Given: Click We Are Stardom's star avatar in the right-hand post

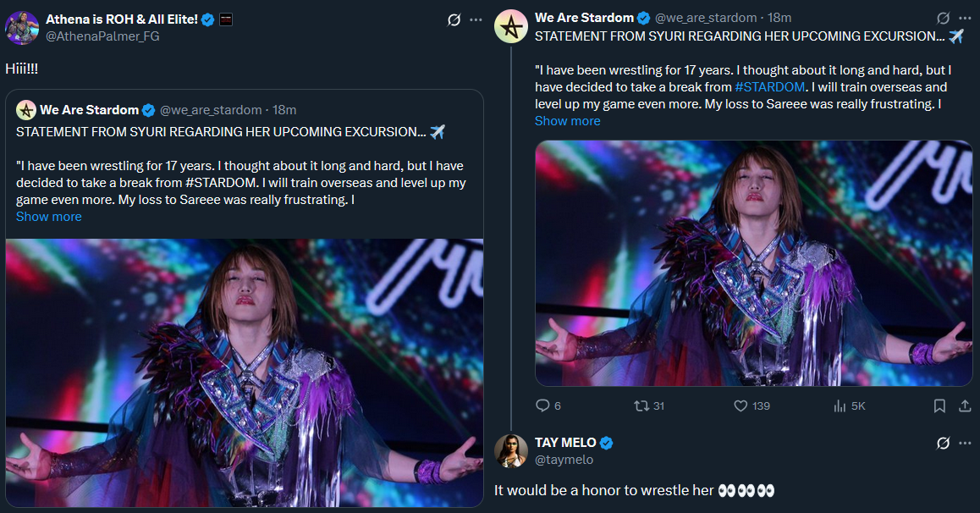Looking at the screenshot, I should 511,26.
